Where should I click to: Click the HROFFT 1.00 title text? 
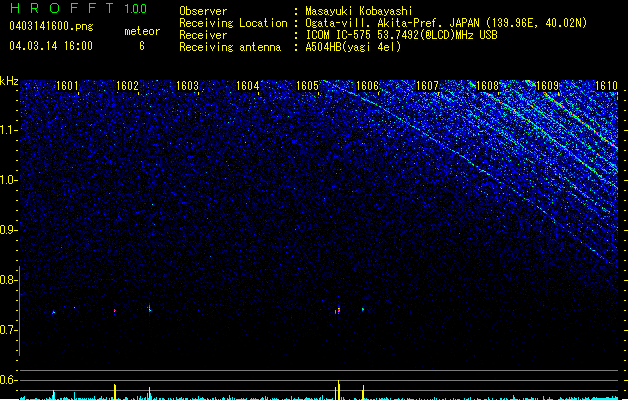[x=78, y=8]
